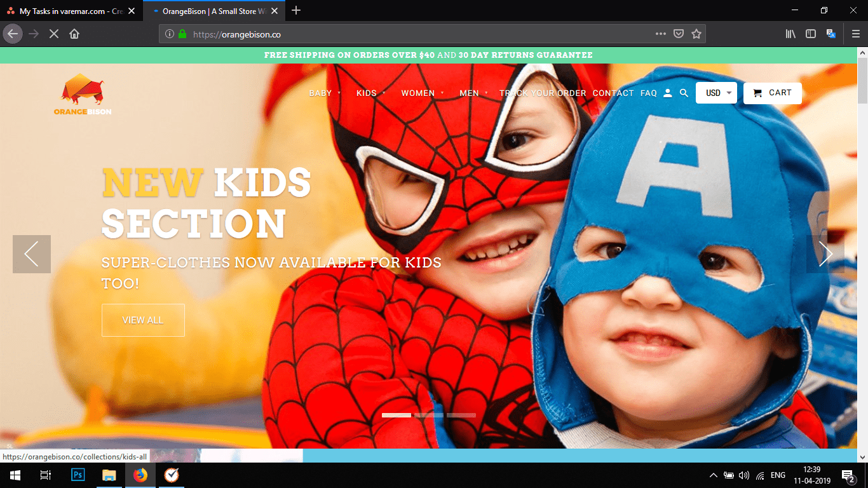Go to previous slide arrow
The image size is (868, 488).
click(32, 254)
